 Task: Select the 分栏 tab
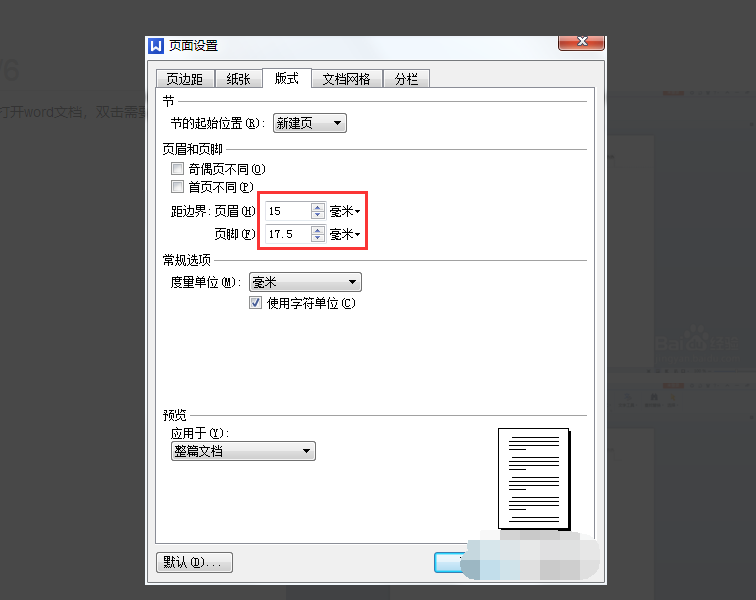[x=406, y=79]
